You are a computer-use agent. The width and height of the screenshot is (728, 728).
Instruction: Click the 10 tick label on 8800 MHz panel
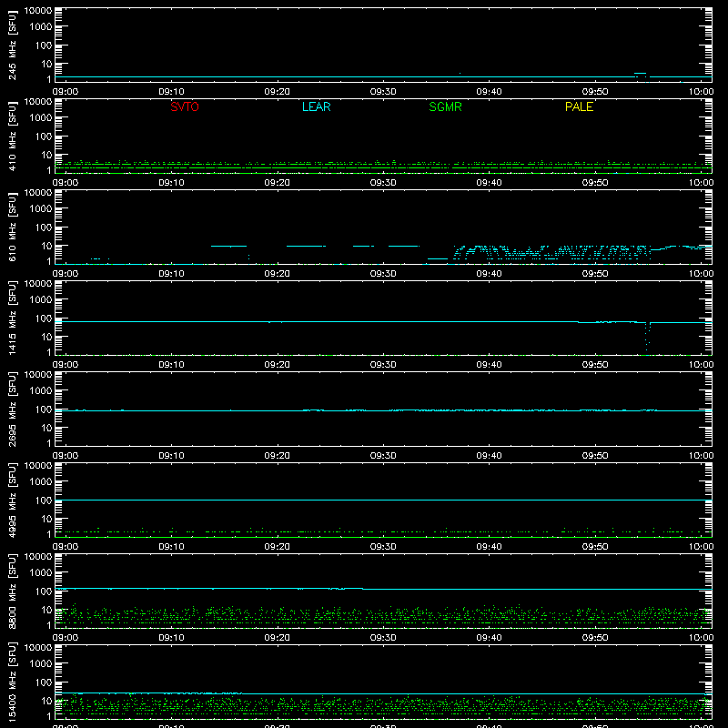(46, 610)
